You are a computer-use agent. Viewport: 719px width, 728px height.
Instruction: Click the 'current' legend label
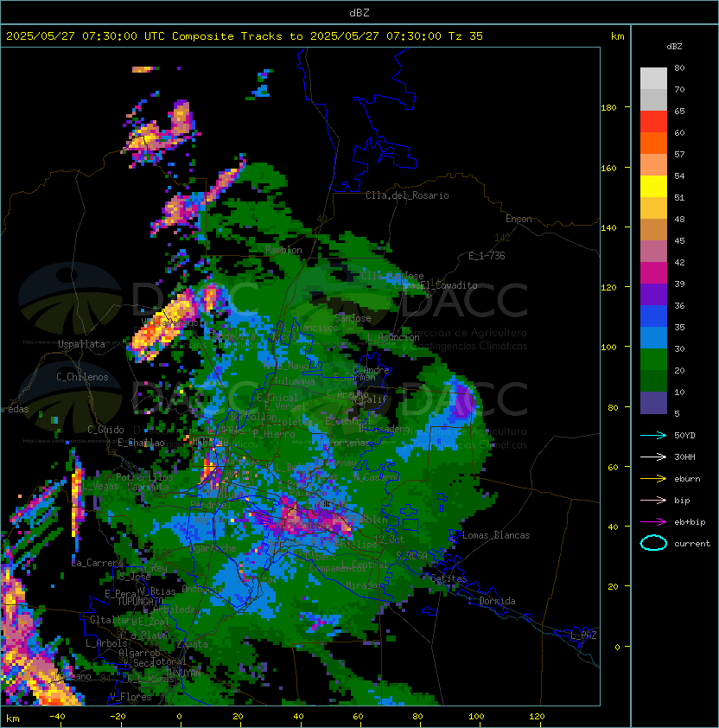692,544
